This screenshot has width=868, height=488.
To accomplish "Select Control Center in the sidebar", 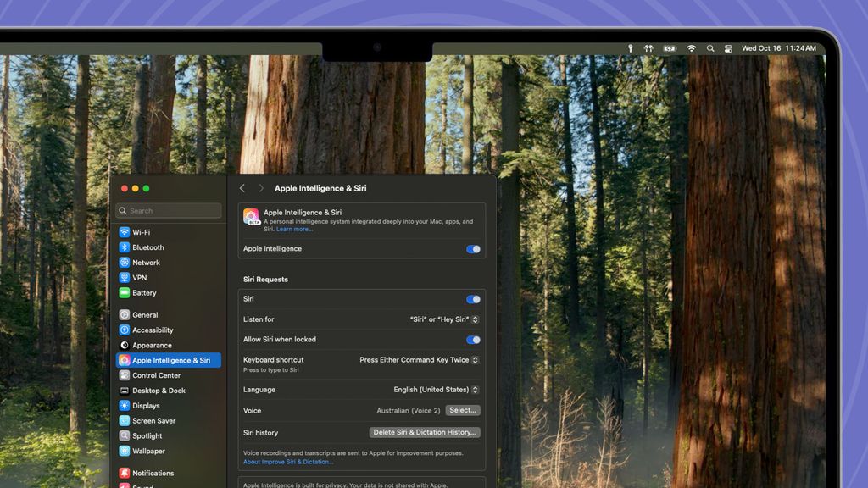I will point(153,375).
